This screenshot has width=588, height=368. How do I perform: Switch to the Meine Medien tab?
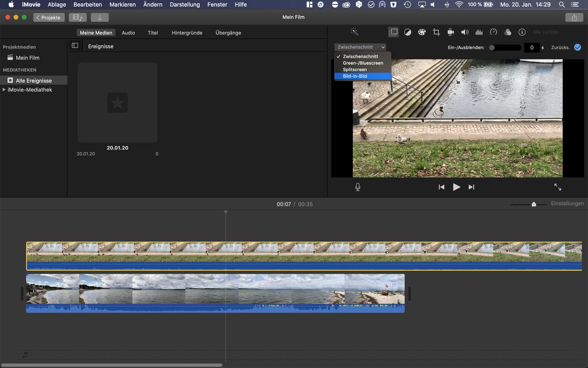tap(96, 33)
